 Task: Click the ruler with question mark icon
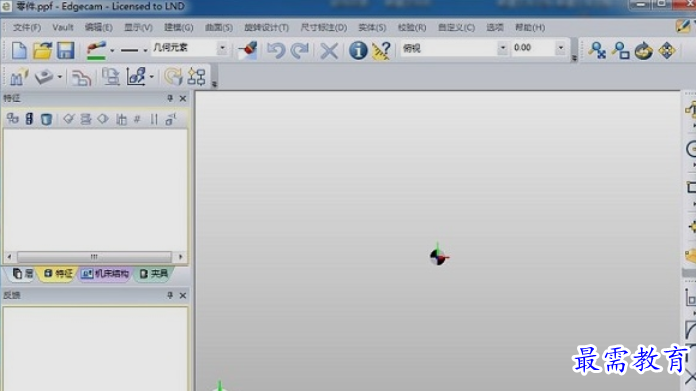pos(381,51)
